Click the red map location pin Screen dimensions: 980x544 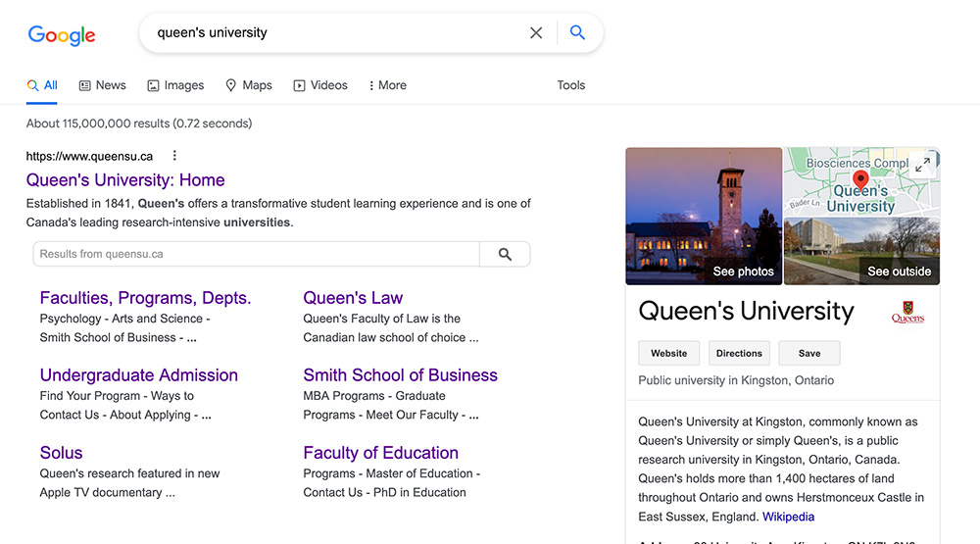(860, 179)
